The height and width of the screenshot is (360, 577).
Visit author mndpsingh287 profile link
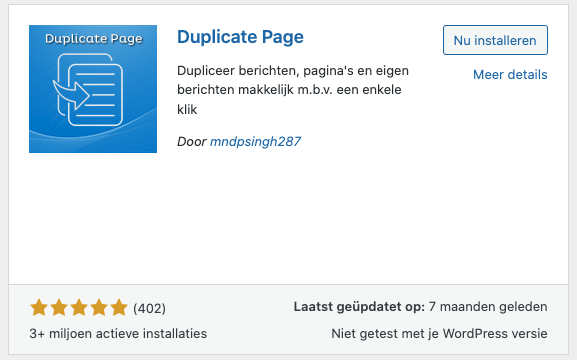[255, 141]
